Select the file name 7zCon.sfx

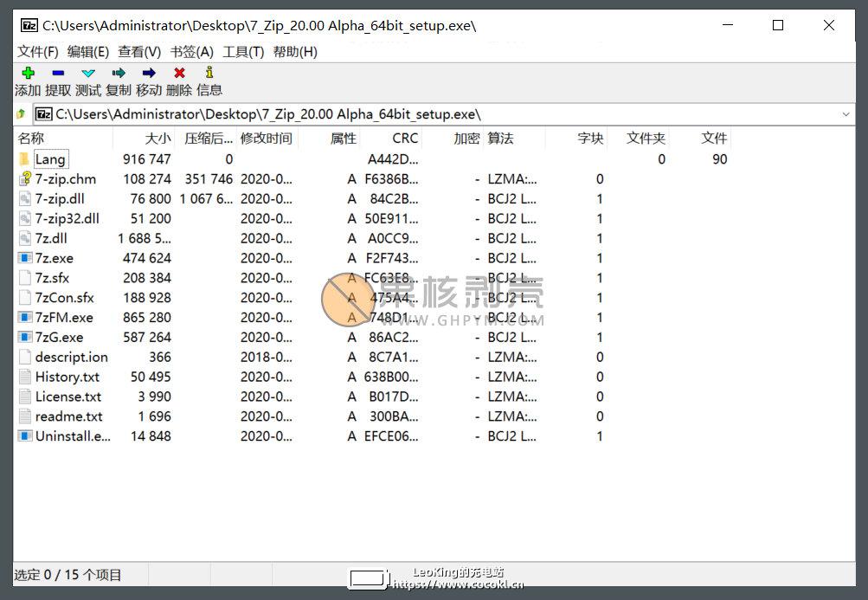[x=64, y=298]
